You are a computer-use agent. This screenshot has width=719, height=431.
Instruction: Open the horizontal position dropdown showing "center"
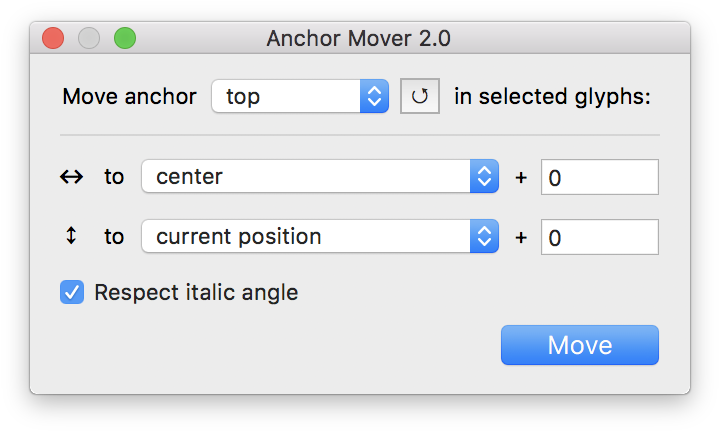click(x=307, y=177)
